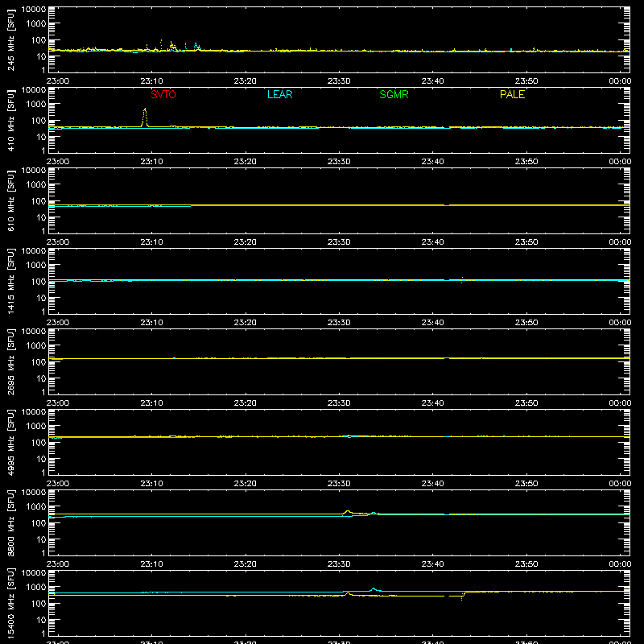The height and width of the screenshot is (644, 644).
Task: Click the "8800 MHz [SFU]" axis label
Action: click(x=10, y=522)
